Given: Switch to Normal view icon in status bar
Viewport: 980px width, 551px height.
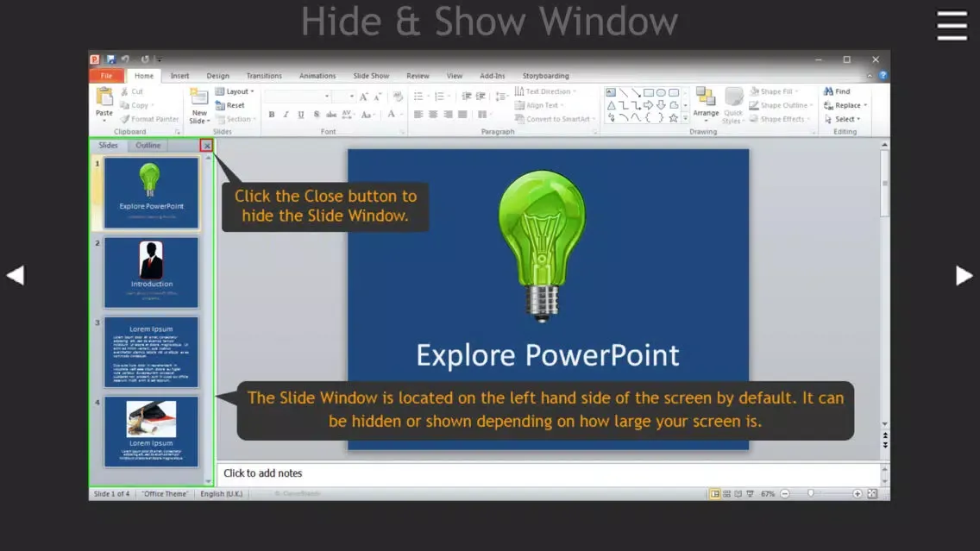Looking at the screenshot, I should [714, 493].
